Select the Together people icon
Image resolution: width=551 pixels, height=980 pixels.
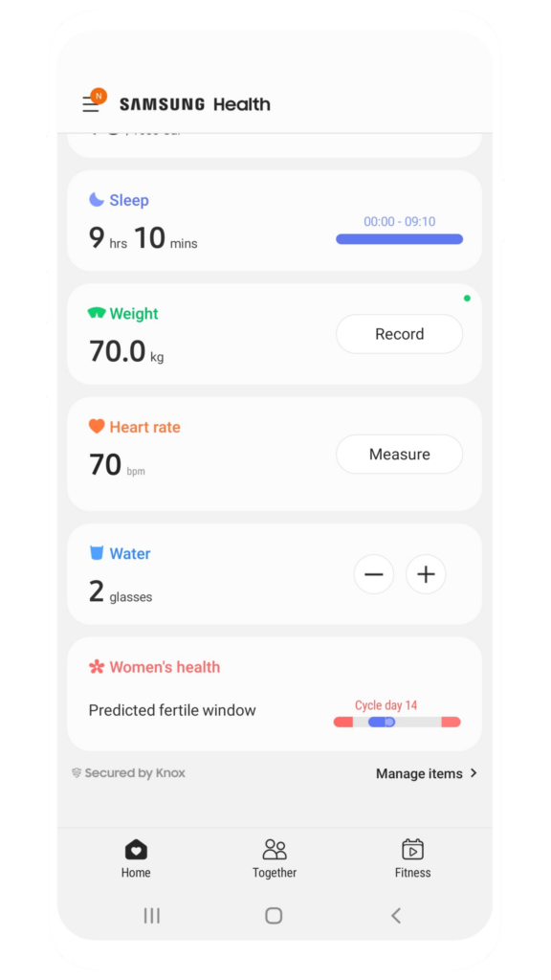(275, 849)
